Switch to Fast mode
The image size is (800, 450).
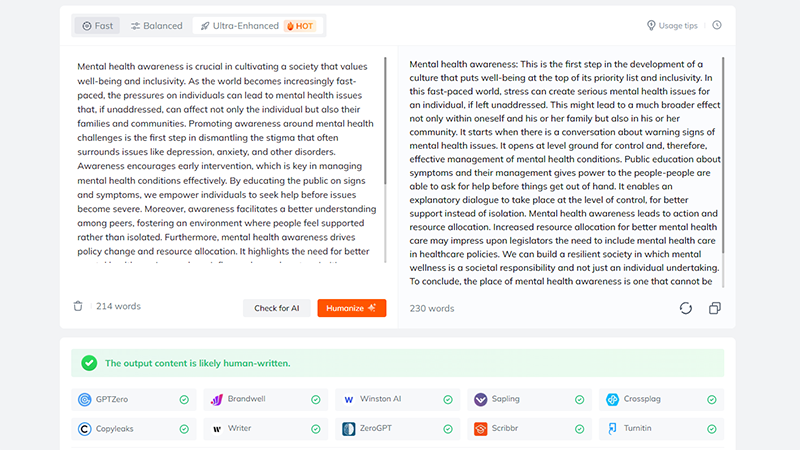pos(98,26)
